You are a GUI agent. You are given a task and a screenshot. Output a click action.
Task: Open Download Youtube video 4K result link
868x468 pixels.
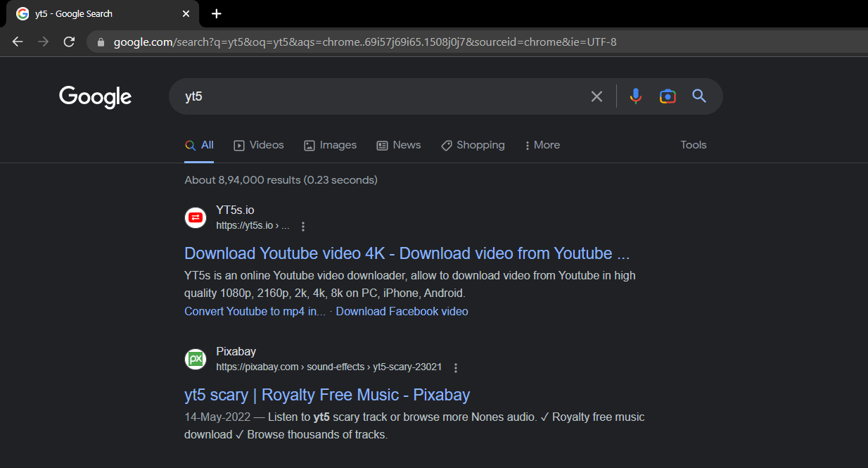tap(407, 253)
